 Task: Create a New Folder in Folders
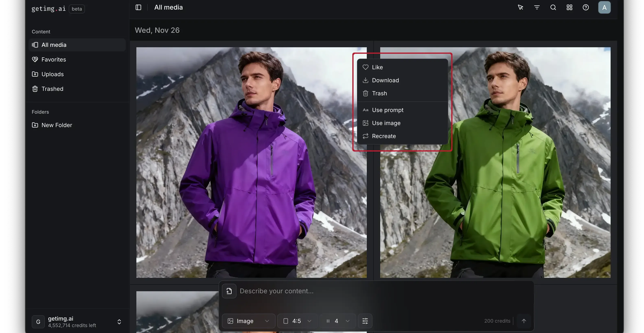[x=57, y=125]
